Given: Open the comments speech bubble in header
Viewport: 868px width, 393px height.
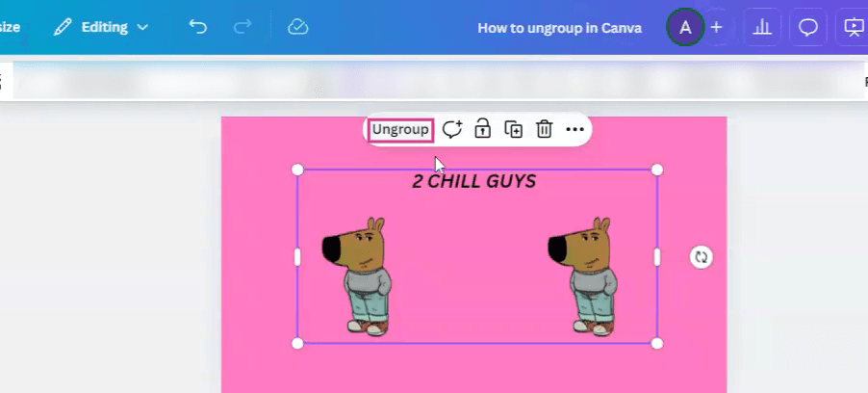Looking at the screenshot, I should [x=808, y=27].
